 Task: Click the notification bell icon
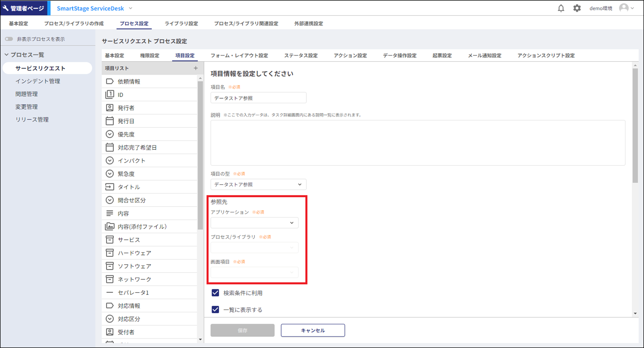[x=561, y=8]
